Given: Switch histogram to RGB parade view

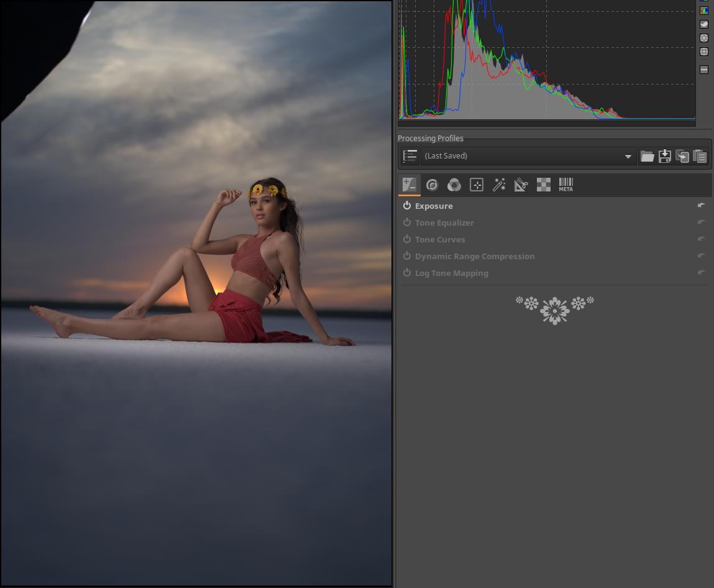Looking at the screenshot, I should coord(704,11).
